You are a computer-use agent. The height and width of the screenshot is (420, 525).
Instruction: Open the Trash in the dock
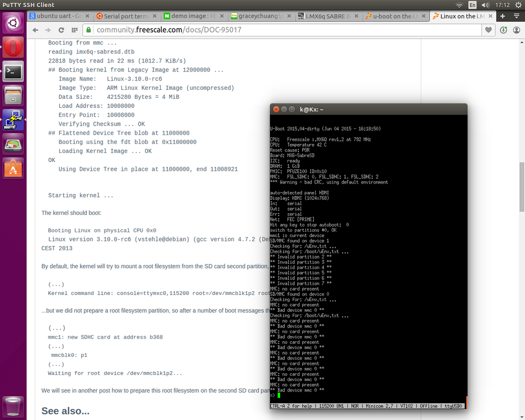coord(13,406)
